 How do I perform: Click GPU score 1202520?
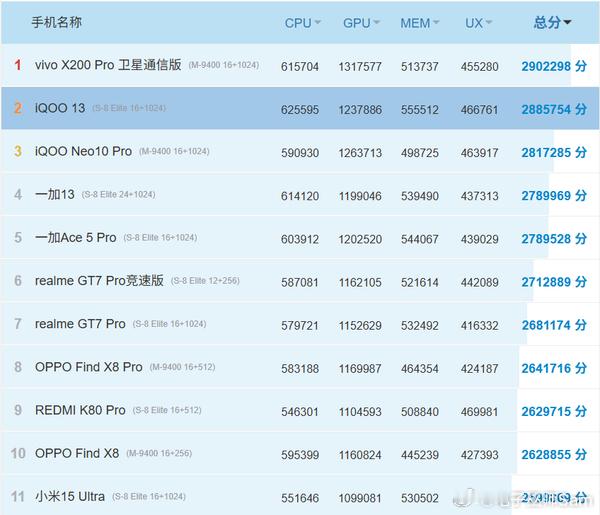tap(360, 240)
